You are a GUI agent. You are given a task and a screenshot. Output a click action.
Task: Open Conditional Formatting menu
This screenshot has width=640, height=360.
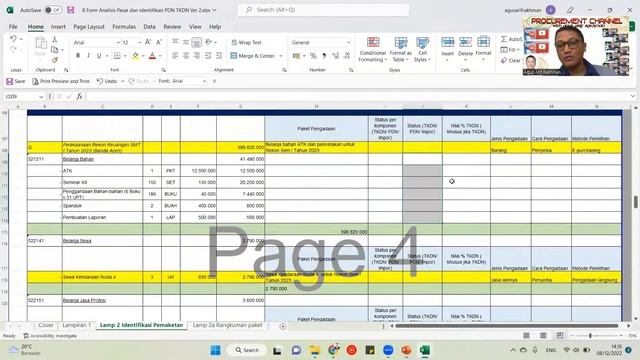[x=373, y=49]
